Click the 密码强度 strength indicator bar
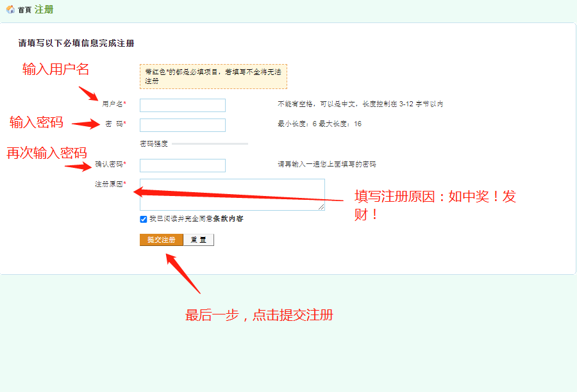 click(x=210, y=144)
